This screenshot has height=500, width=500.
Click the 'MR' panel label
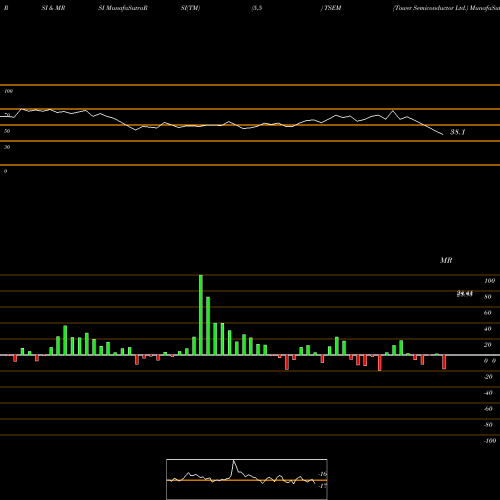coord(446,260)
